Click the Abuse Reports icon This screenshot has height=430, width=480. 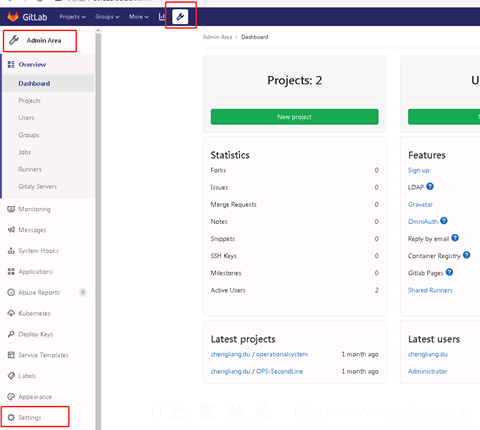pos(11,292)
